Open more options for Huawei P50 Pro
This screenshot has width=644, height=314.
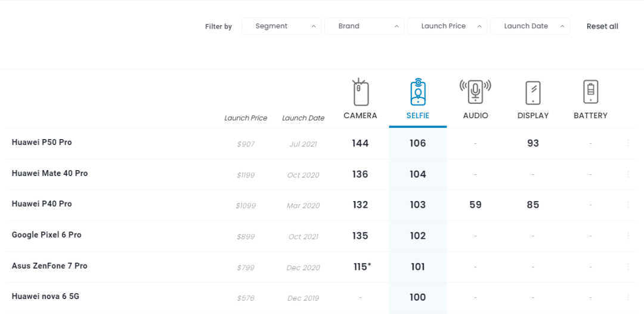628,143
